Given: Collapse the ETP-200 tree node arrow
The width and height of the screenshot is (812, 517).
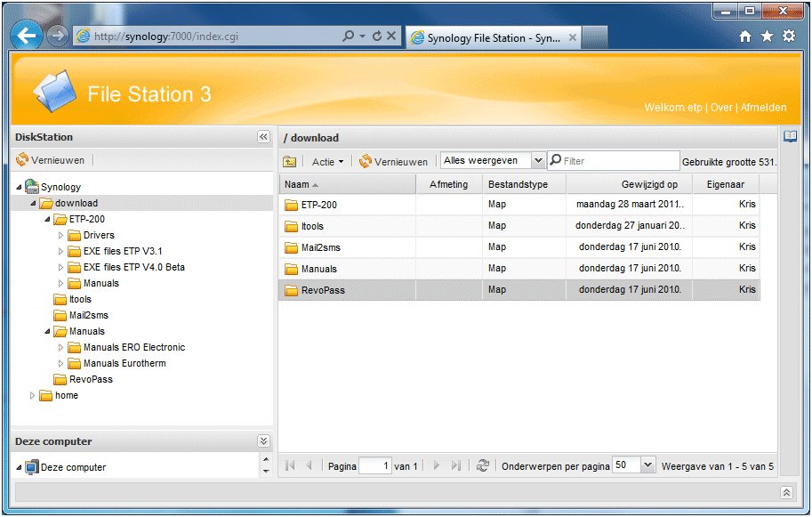Looking at the screenshot, I should tap(47, 219).
